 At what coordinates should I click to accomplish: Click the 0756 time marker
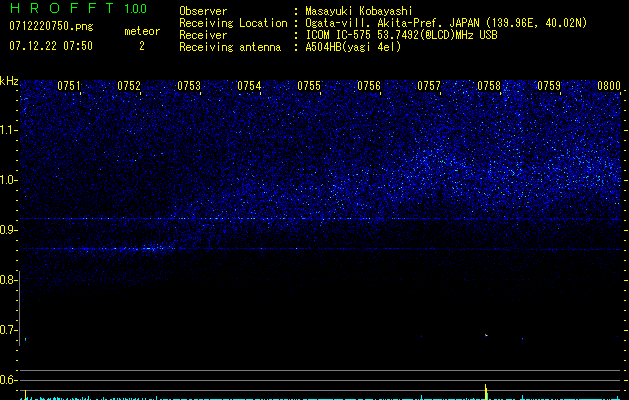(x=369, y=86)
